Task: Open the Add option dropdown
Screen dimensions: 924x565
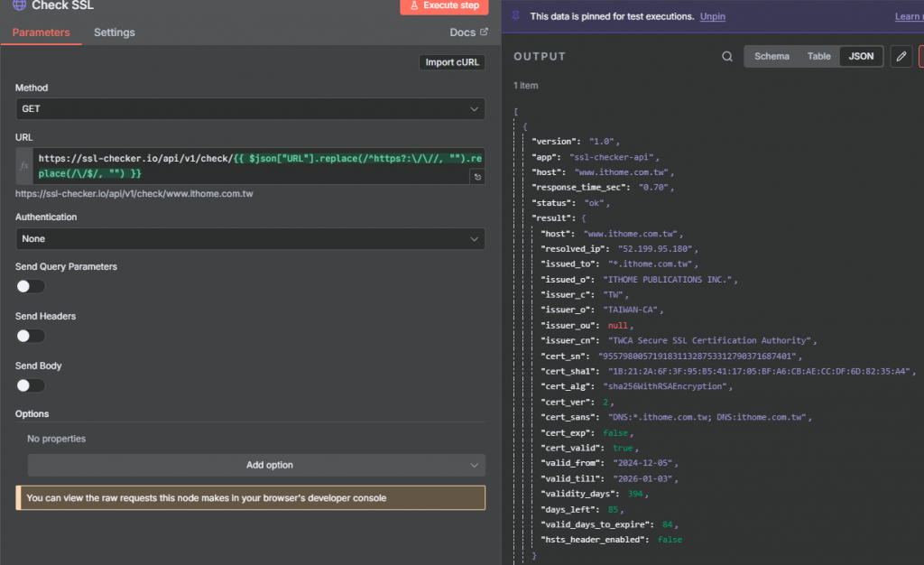Action: [x=256, y=465]
